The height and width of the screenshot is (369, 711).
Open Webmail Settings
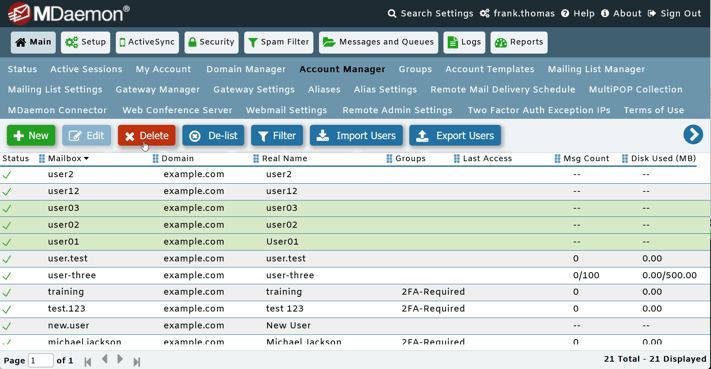pos(286,110)
